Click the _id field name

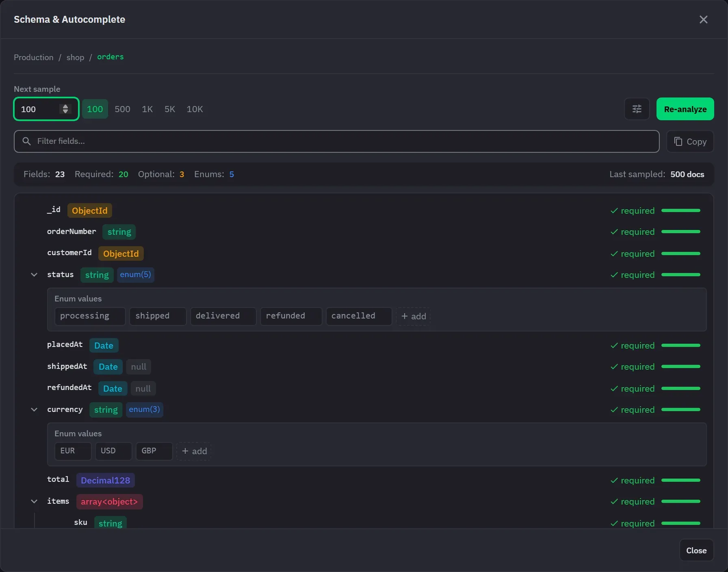(x=54, y=210)
